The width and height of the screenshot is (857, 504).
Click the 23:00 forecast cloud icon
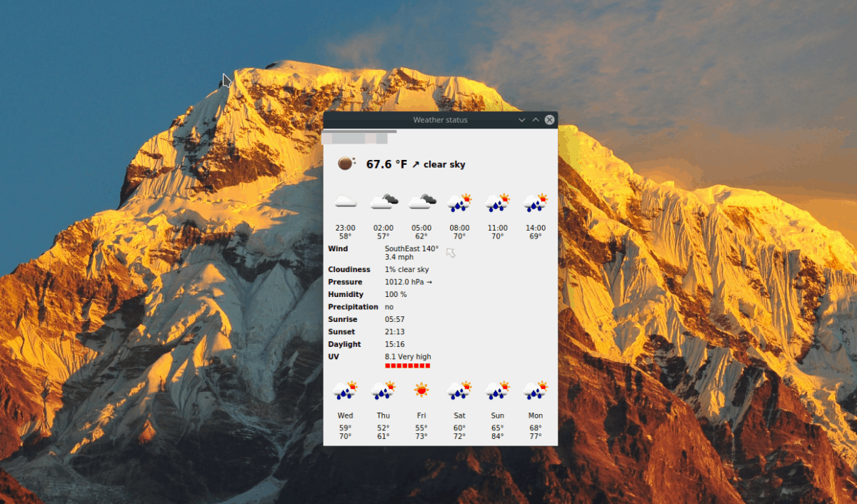346,203
